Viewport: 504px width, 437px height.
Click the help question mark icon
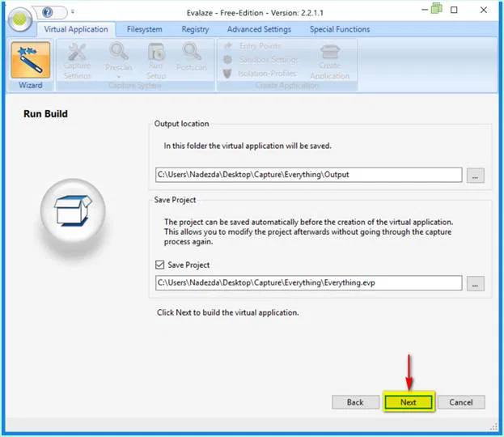[48, 12]
